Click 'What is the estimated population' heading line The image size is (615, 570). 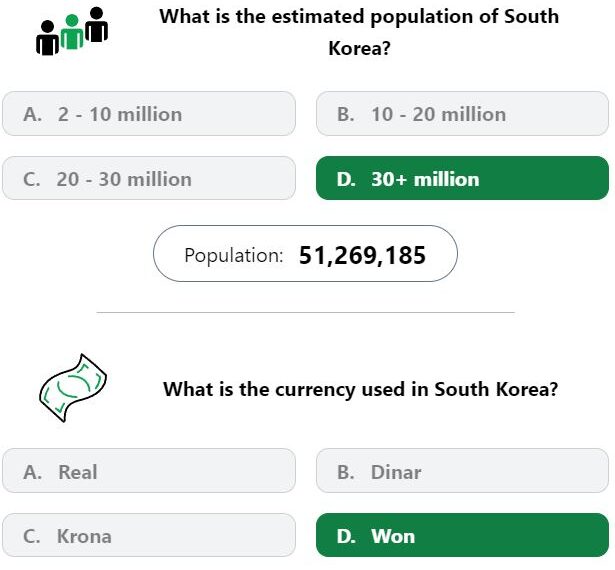359,16
